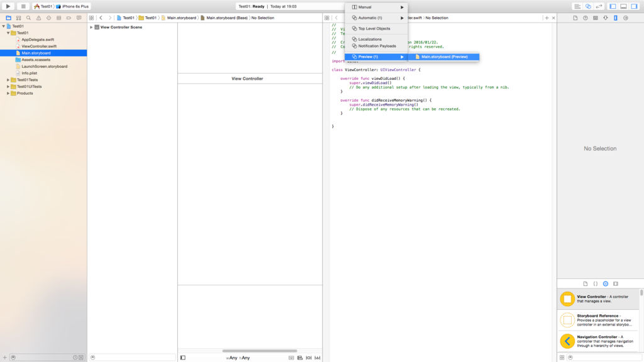Add a new assistant editor pane

click(x=547, y=18)
